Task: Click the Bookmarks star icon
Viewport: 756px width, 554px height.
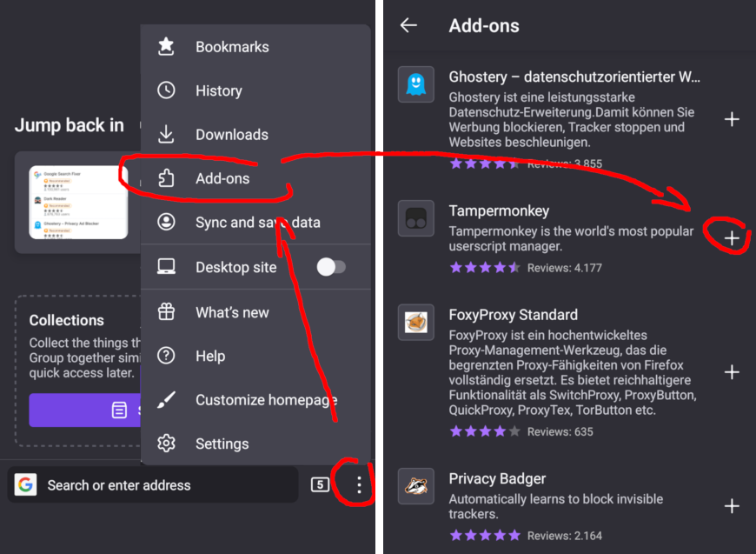Action: point(166,46)
